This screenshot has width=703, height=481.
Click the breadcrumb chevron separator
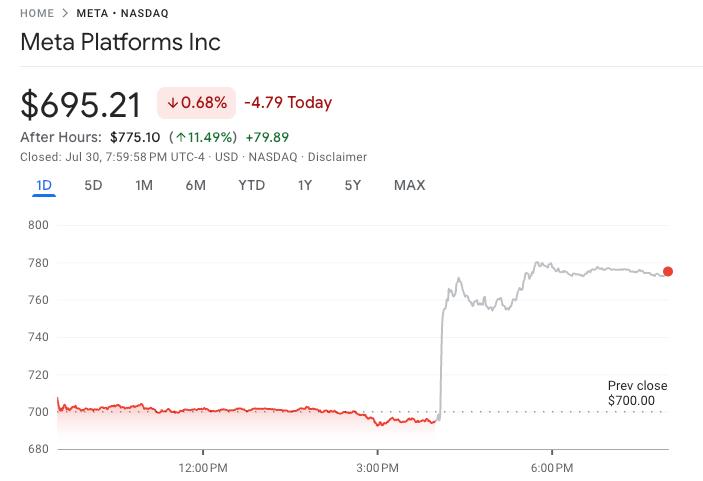(x=65, y=13)
